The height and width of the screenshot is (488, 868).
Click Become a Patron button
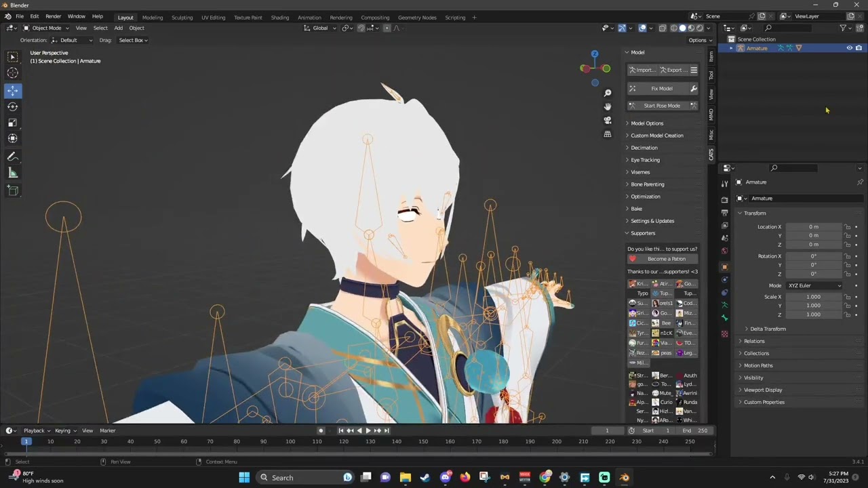(663, 259)
